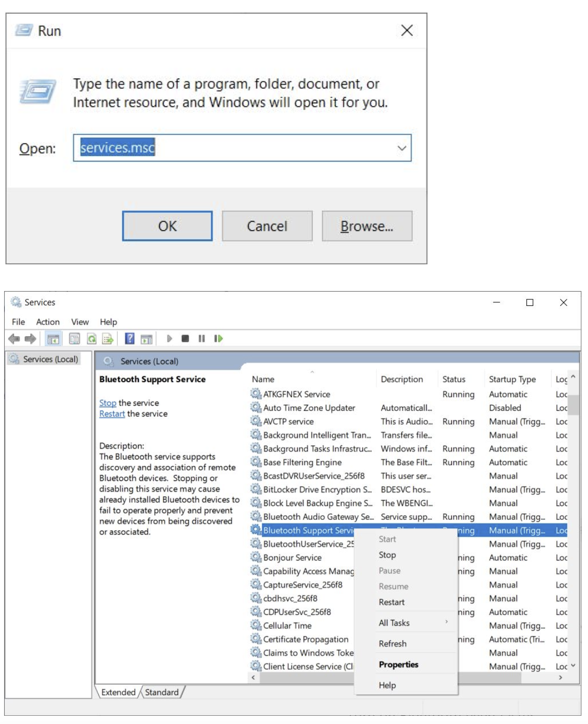Click the Back arrow in Services toolbar
Image resolution: width=588 pixels, height=724 pixels.
[14, 339]
